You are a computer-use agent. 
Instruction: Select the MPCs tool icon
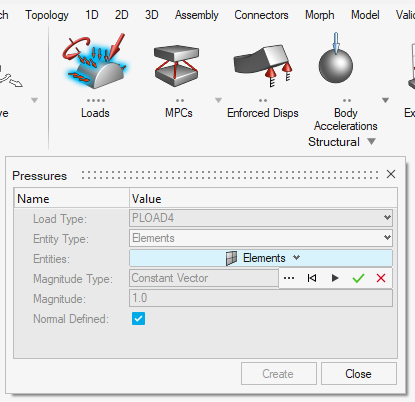(176, 65)
